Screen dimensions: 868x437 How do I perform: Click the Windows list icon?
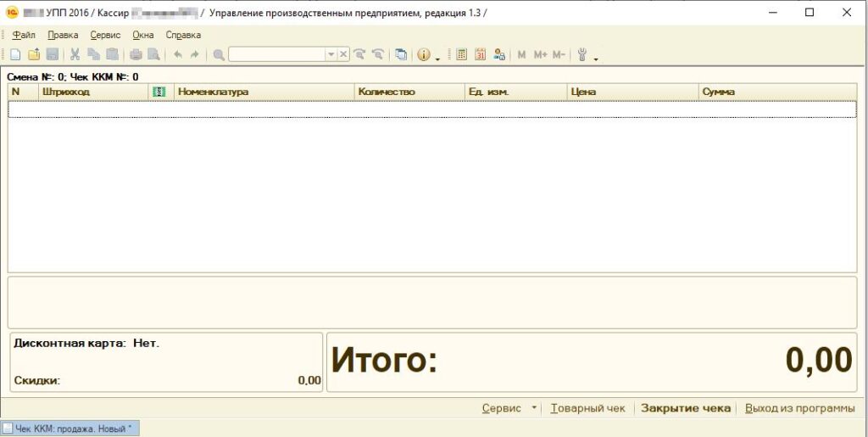pyautogui.click(x=401, y=54)
